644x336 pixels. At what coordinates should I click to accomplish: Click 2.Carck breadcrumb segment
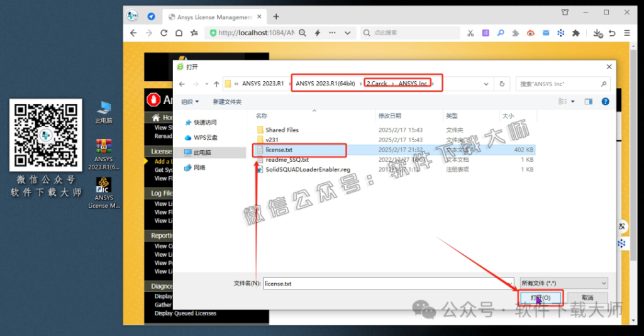pos(377,84)
